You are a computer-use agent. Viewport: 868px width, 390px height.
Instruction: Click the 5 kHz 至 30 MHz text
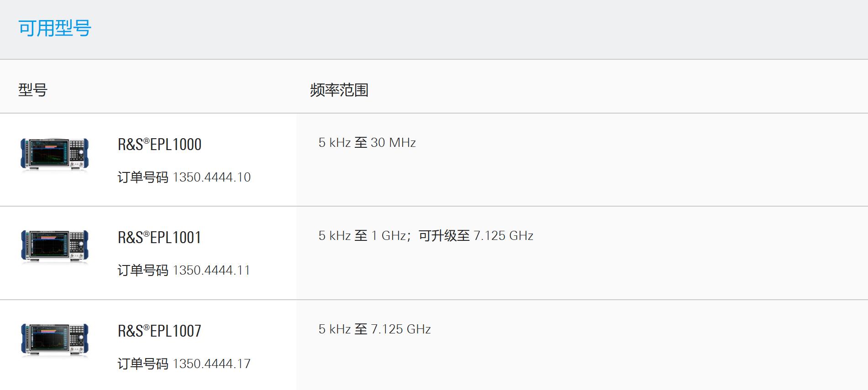367,143
